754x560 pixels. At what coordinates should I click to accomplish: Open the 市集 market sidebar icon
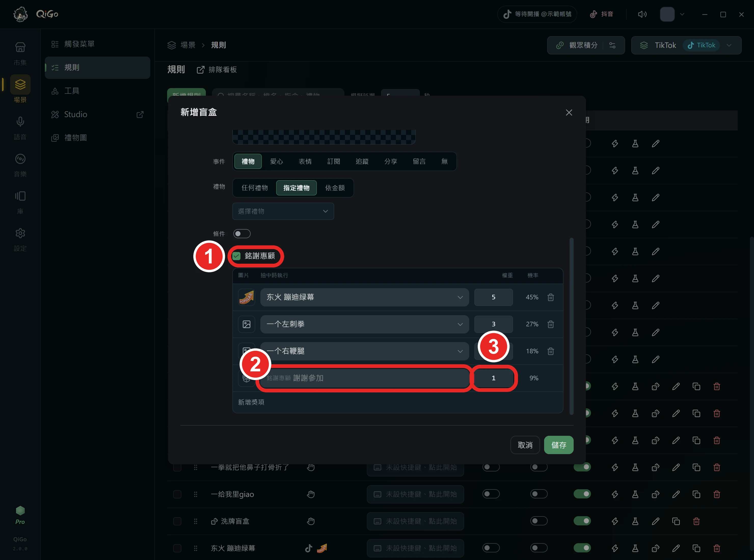point(20,53)
